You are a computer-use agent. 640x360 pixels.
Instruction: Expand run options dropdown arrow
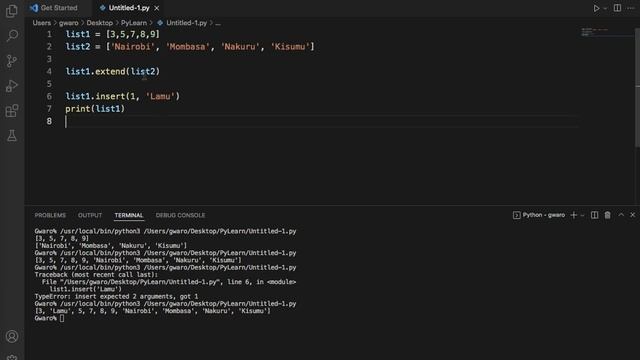pos(605,8)
